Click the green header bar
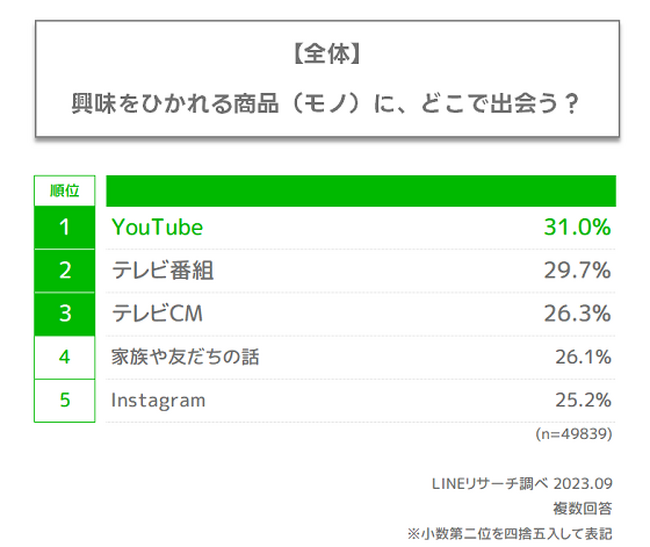Screen dimensions: 650x547 pyautogui.click(x=360, y=190)
